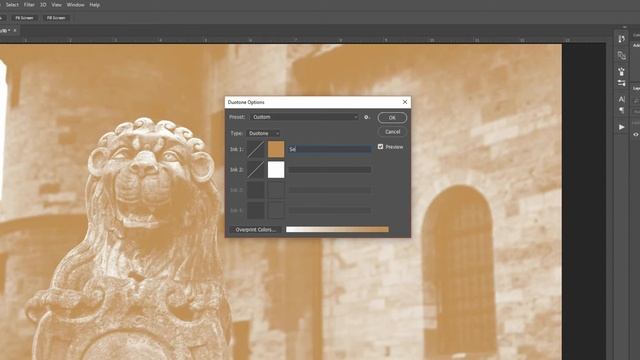
Task: Click the orange Ink 1 color swatch
Action: [276, 149]
